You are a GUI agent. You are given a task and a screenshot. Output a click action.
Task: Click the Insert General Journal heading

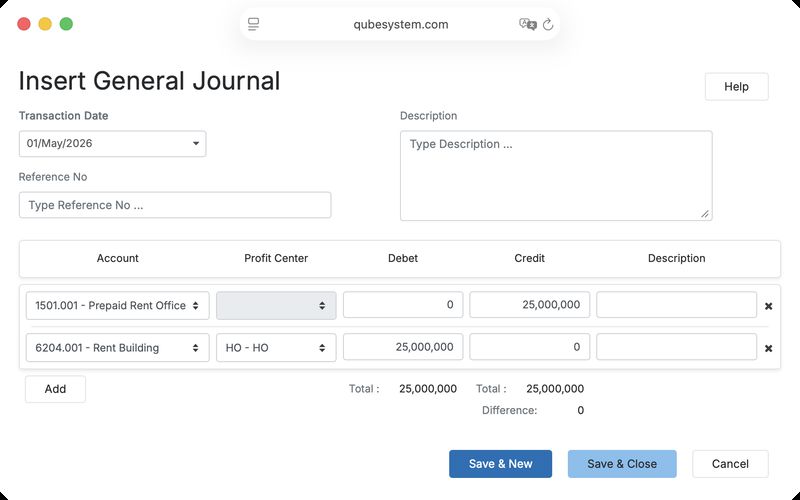pyautogui.click(x=149, y=81)
